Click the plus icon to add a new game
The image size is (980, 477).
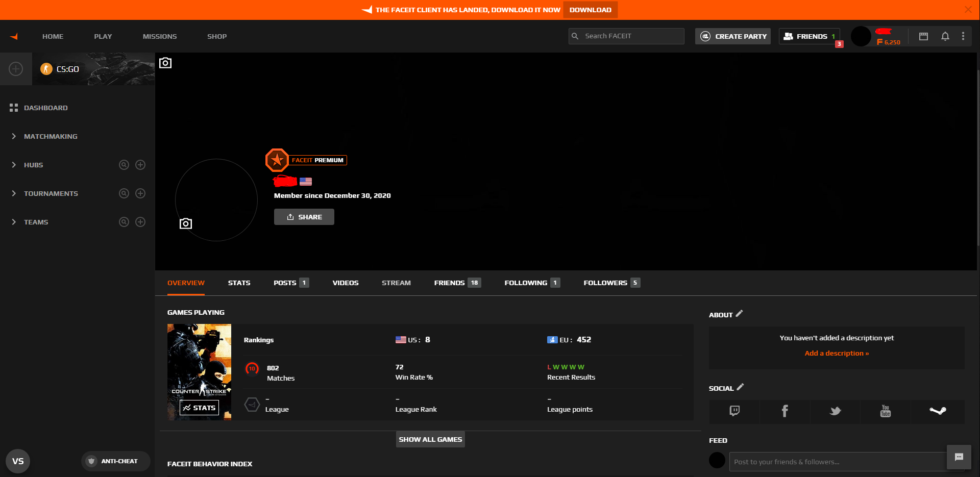pyautogui.click(x=15, y=69)
